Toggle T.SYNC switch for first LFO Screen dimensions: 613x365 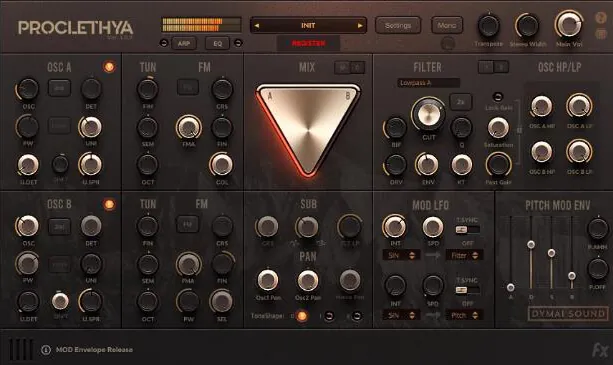(x=467, y=230)
